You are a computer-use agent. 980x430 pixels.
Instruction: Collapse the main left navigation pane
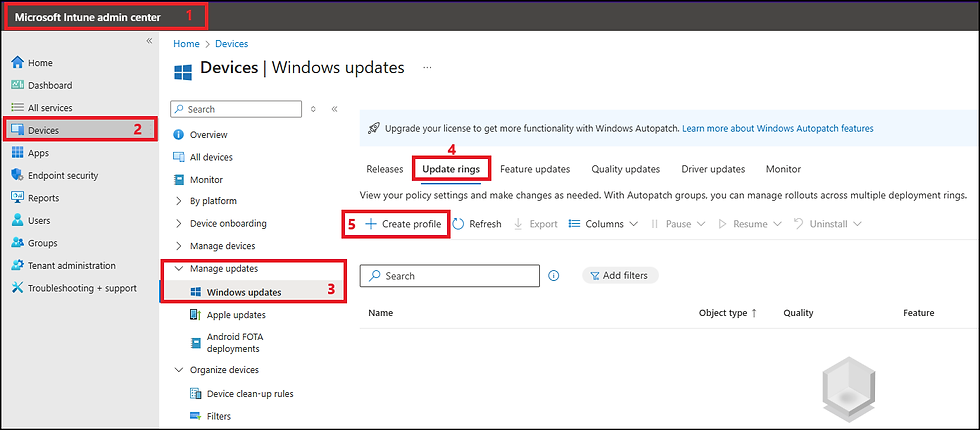tap(149, 41)
